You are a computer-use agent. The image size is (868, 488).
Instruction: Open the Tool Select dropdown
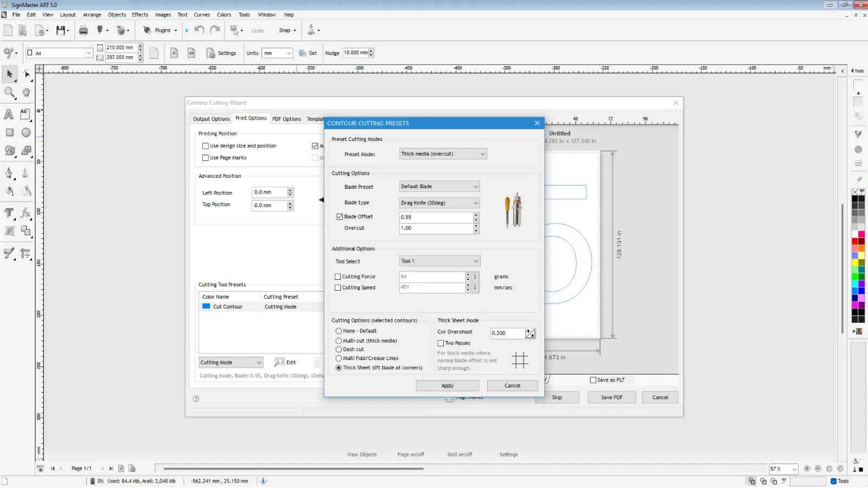point(439,261)
